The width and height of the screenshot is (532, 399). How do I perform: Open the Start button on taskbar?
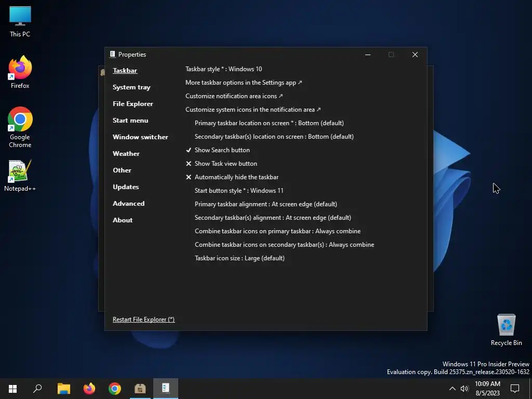12,389
